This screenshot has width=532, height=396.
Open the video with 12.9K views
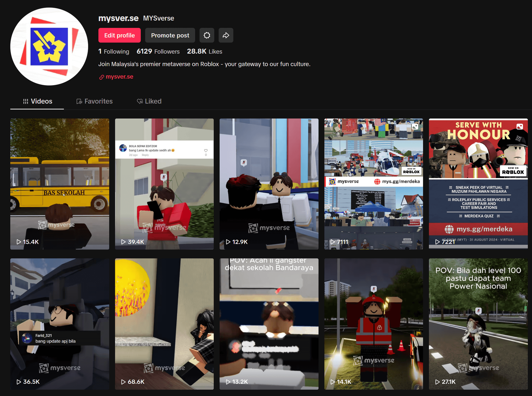269,184
